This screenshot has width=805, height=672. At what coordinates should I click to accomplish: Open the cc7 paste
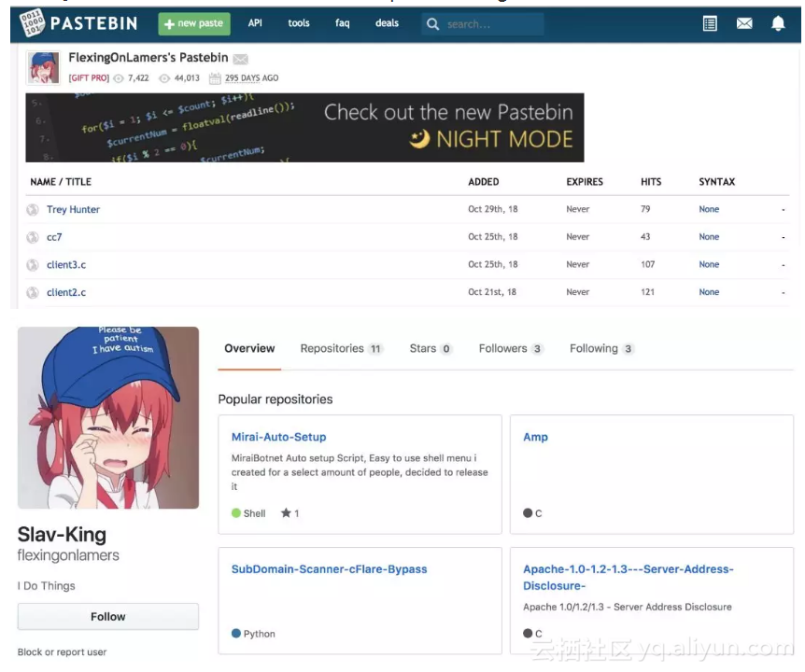[x=54, y=237]
